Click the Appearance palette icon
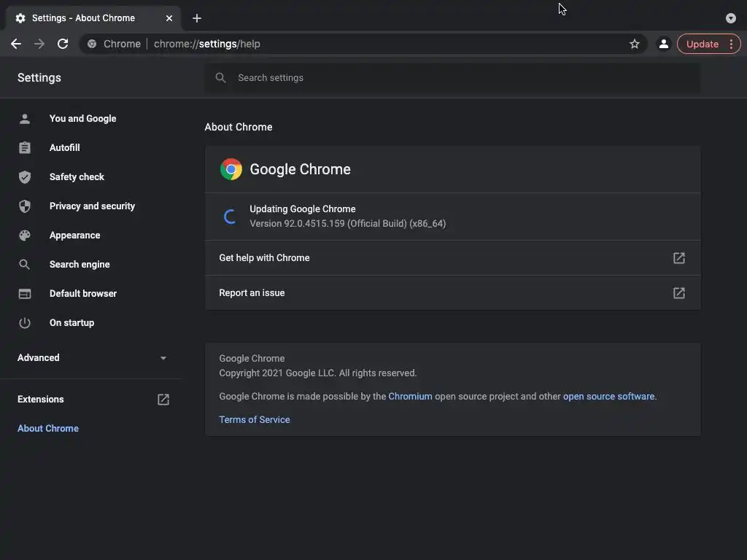 tap(25, 236)
